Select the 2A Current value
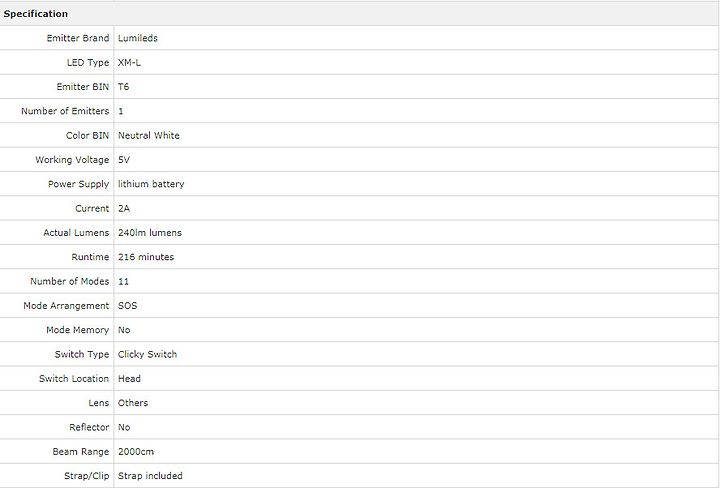 point(124,208)
